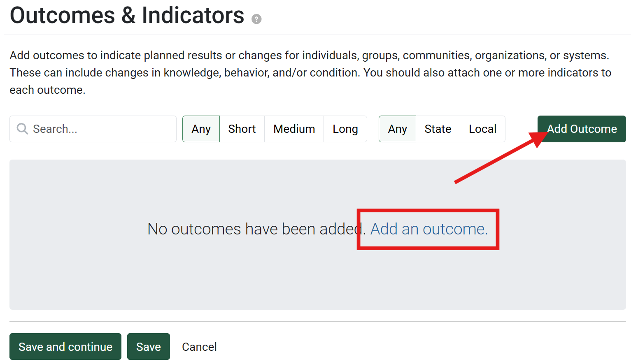The width and height of the screenshot is (631, 364).
Task: Cancel editing outcomes
Action: click(199, 347)
